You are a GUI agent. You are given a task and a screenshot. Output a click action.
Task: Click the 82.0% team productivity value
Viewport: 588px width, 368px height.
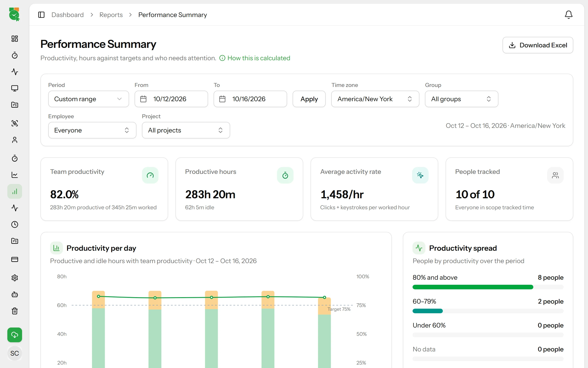click(x=64, y=195)
